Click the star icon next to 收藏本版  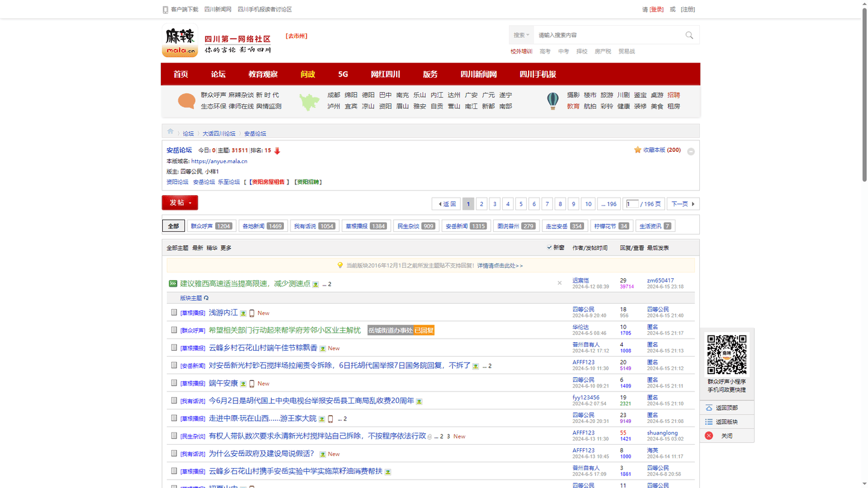point(637,150)
